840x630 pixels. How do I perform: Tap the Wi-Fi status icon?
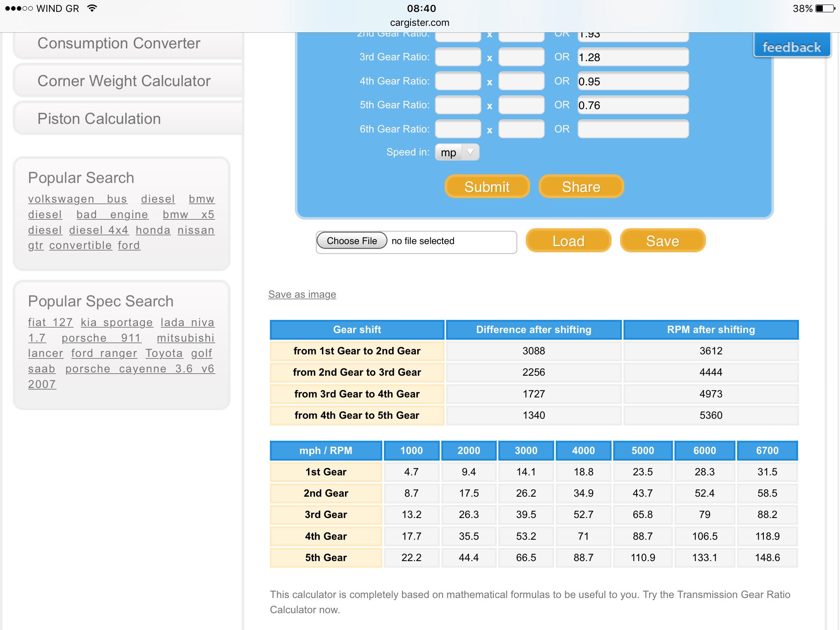pos(92,8)
